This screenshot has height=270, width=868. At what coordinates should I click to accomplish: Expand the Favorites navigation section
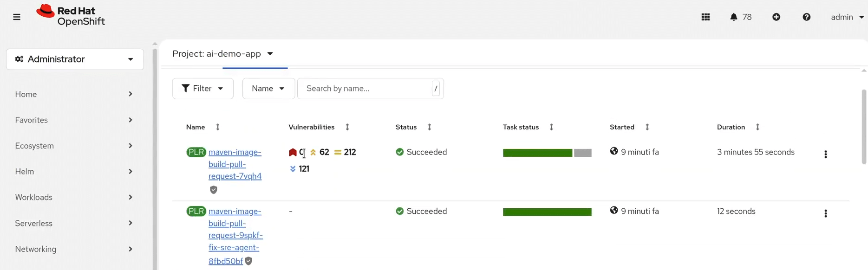[74, 120]
